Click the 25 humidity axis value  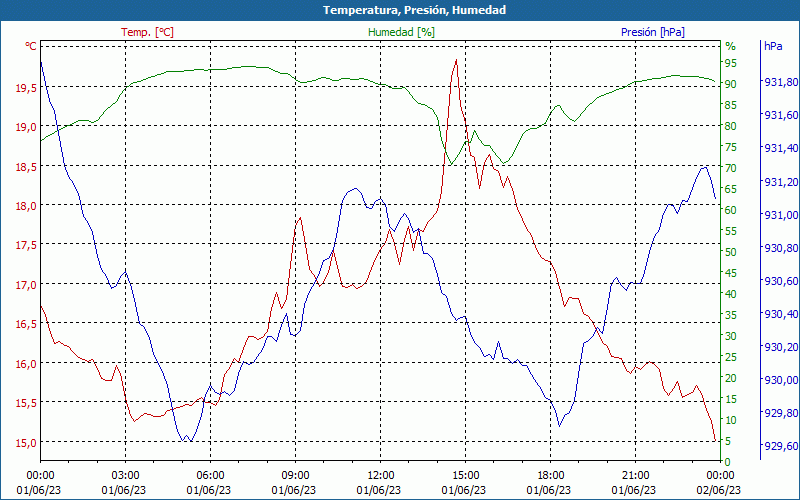click(731, 357)
